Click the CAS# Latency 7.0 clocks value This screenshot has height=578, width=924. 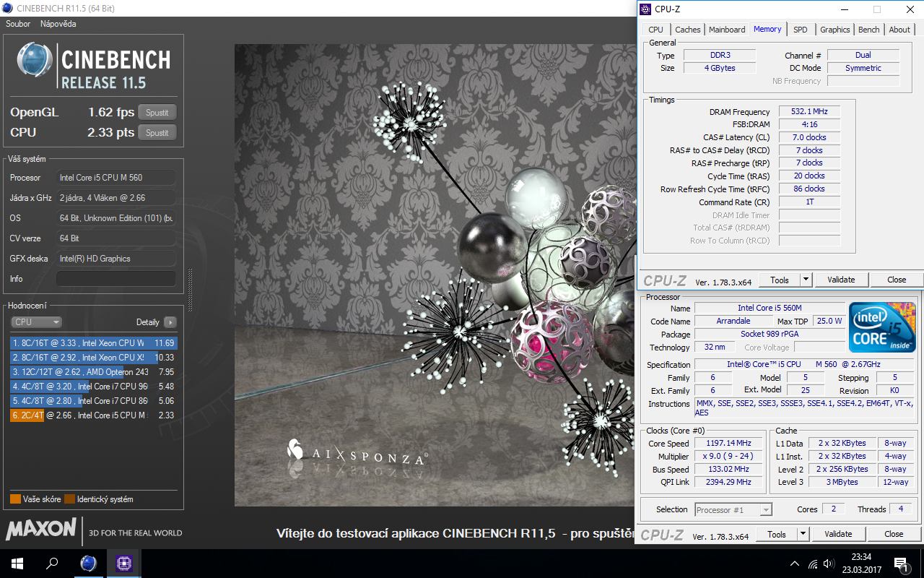[808, 138]
